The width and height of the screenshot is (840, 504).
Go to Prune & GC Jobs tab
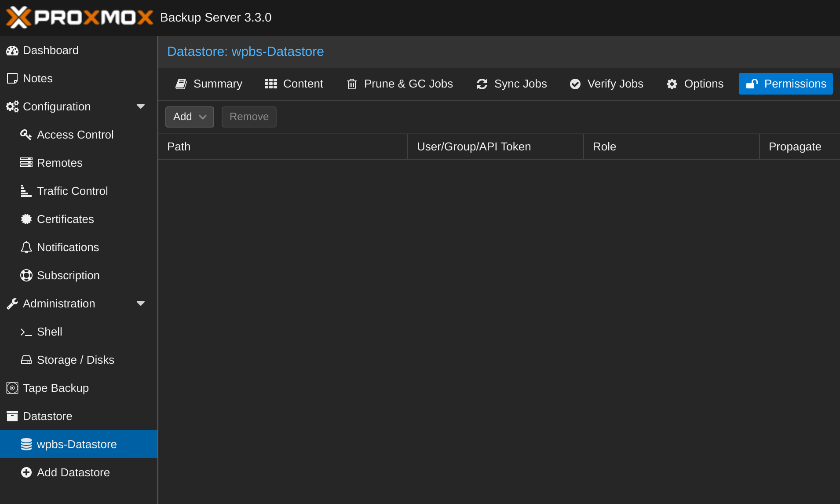coord(400,84)
